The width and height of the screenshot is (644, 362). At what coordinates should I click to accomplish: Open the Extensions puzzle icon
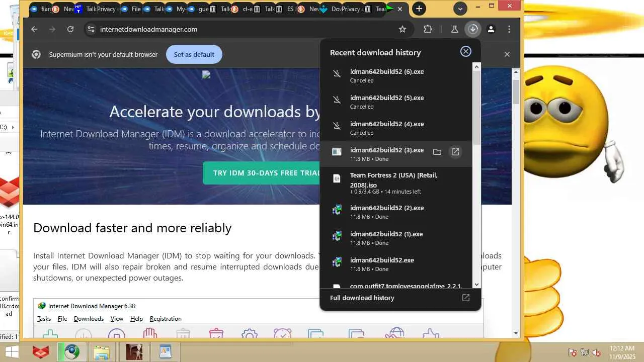tap(428, 29)
